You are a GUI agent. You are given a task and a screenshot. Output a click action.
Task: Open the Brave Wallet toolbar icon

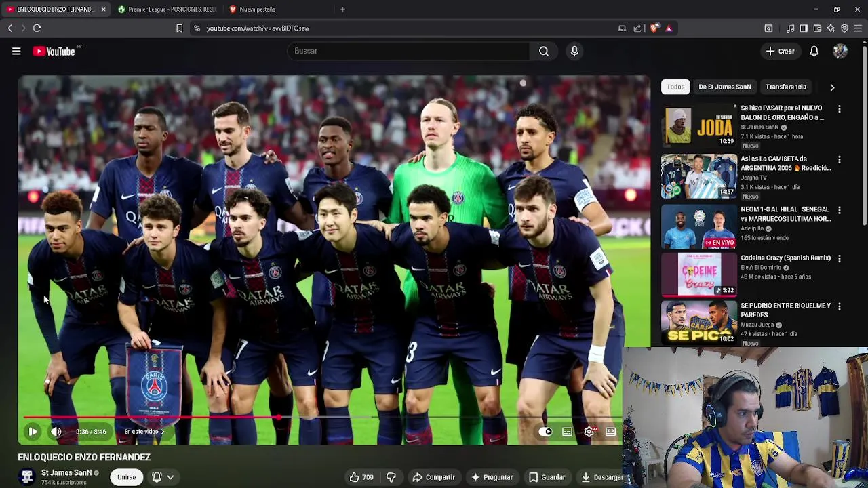pos(817,28)
